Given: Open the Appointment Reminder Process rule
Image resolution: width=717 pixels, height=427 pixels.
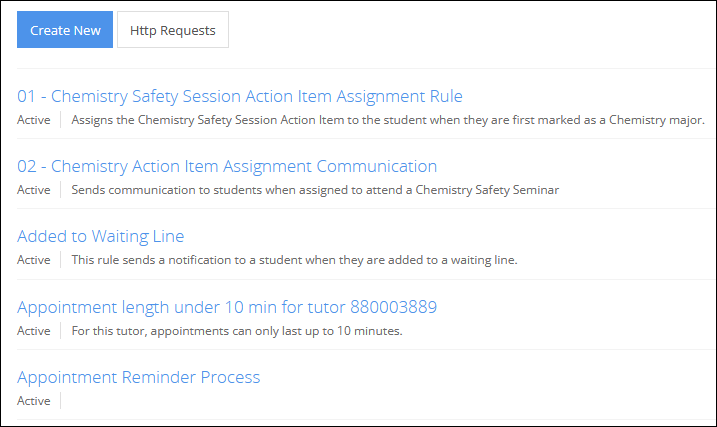Looking at the screenshot, I should coord(139,377).
